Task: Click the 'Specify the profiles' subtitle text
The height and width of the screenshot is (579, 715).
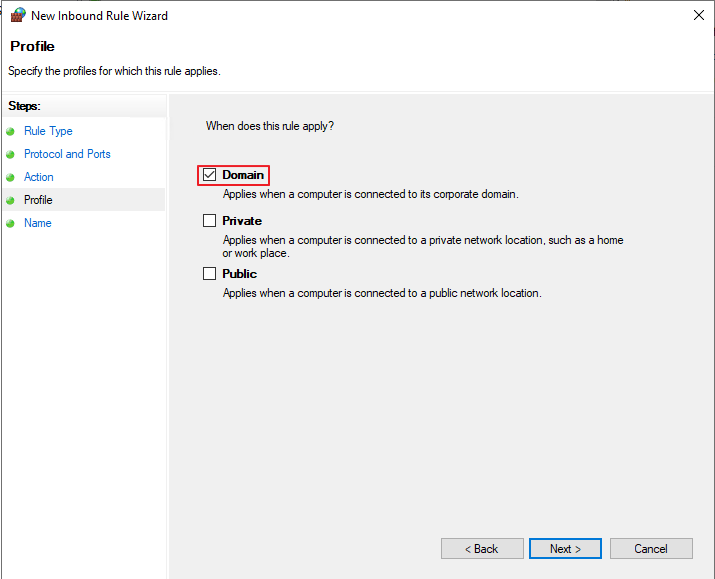Action: pos(114,71)
